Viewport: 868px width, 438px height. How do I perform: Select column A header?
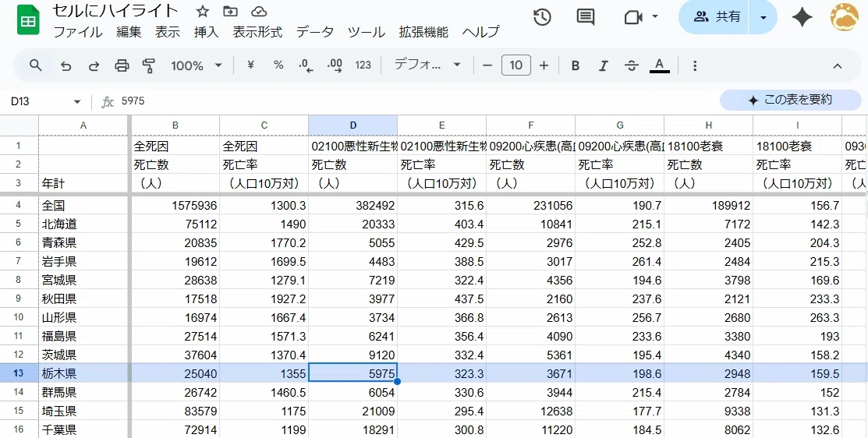(x=83, y=125)
